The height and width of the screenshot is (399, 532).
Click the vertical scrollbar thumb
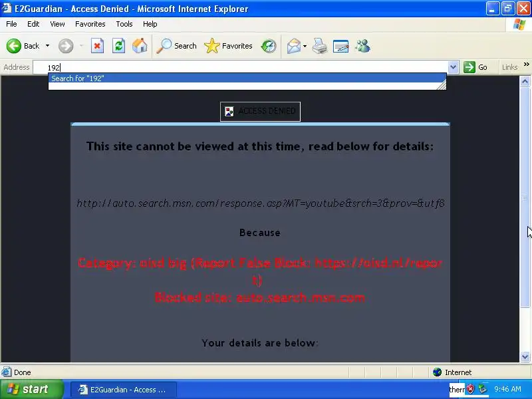(525, 198)
